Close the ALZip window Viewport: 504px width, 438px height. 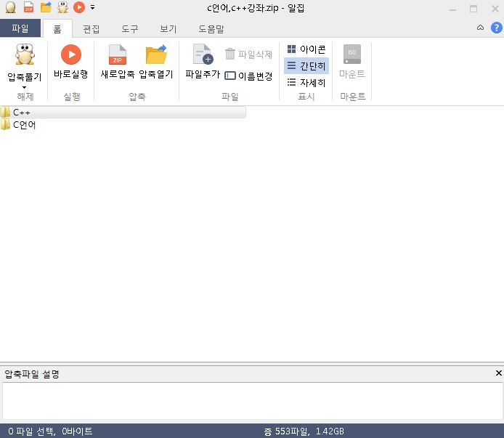[495, 9]
